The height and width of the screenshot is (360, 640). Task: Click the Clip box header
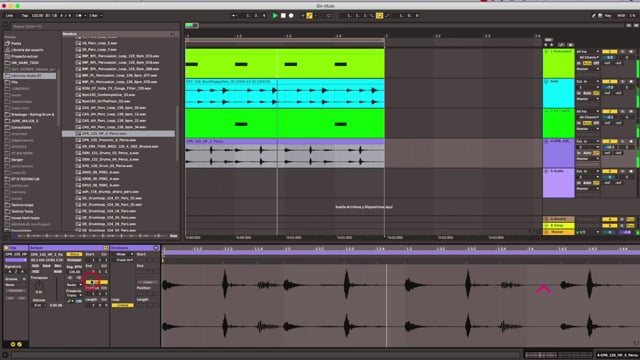(x=16, y=248)
